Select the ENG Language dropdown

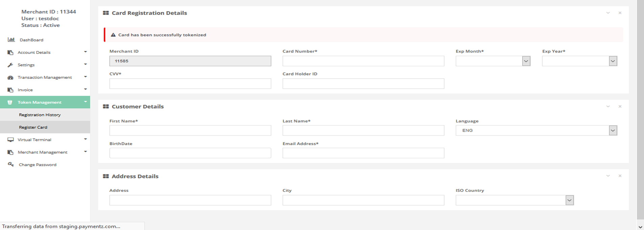pyautogui.click(x=536, y=131)
